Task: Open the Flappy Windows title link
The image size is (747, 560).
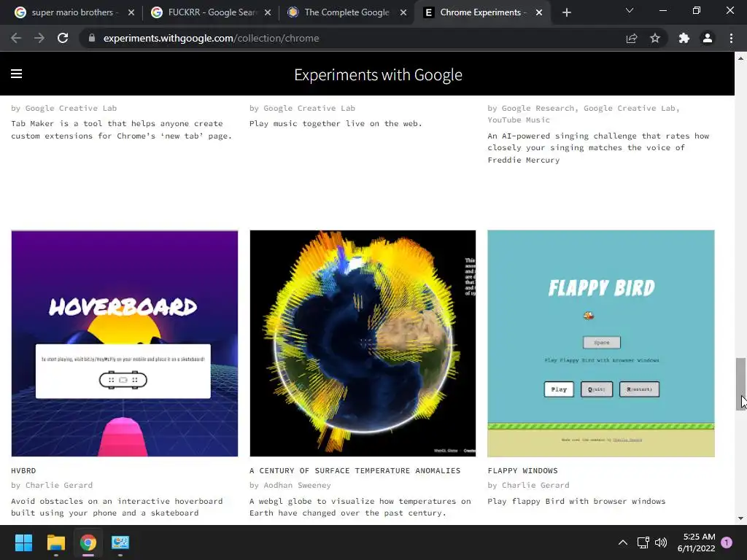Action: point(522,470)
